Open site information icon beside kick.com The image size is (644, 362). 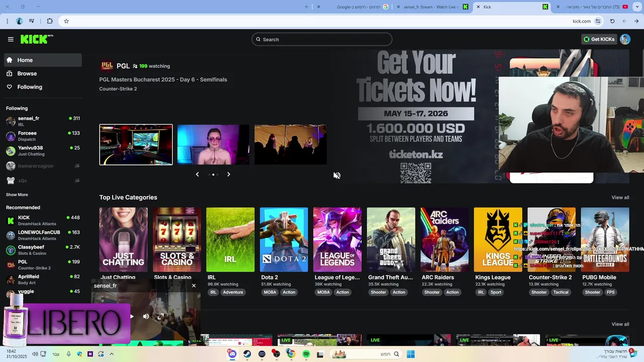pos(598,21)
